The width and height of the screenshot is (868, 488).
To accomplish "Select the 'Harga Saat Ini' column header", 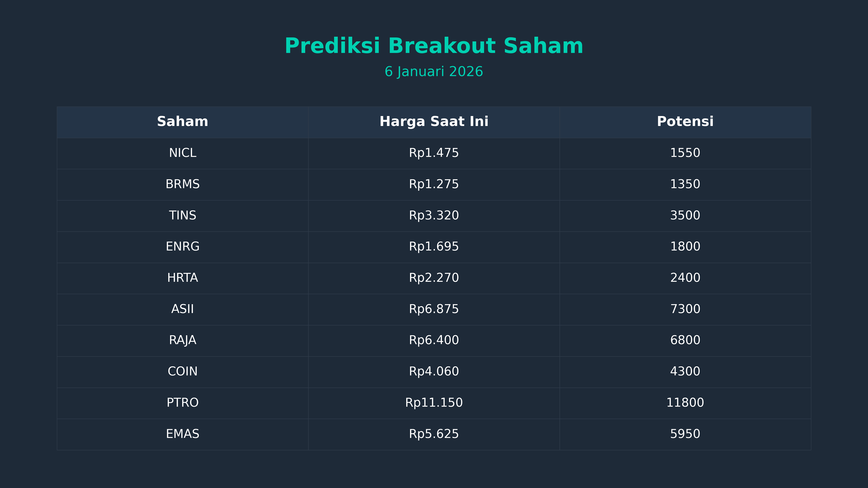I will point(434,122).
